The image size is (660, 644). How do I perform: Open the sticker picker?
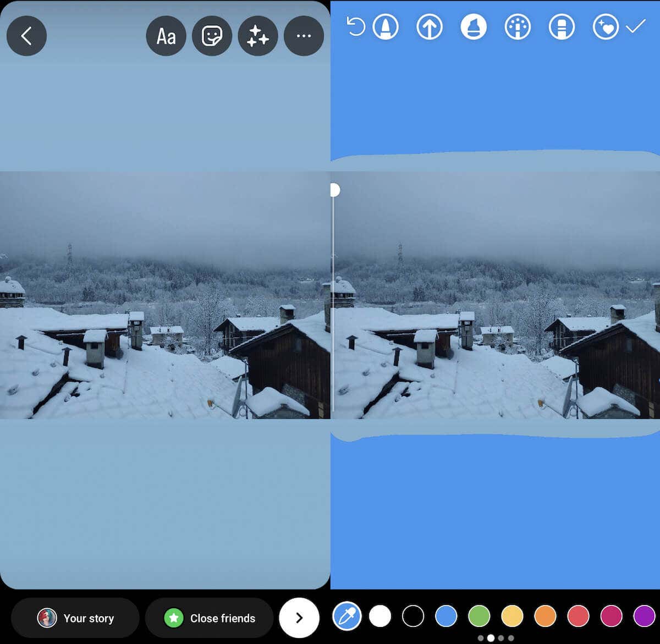tap(212, 36)
